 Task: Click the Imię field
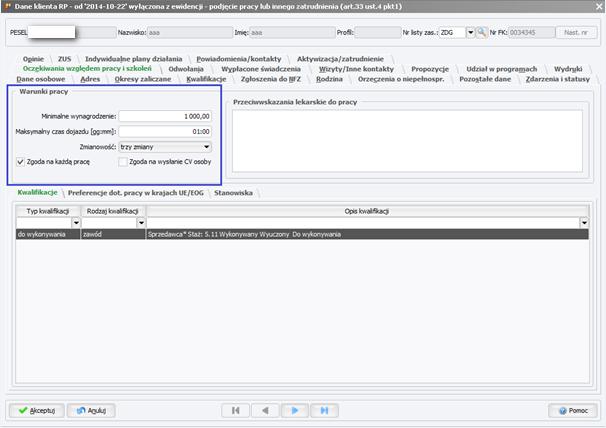click(x=292, y=32)
